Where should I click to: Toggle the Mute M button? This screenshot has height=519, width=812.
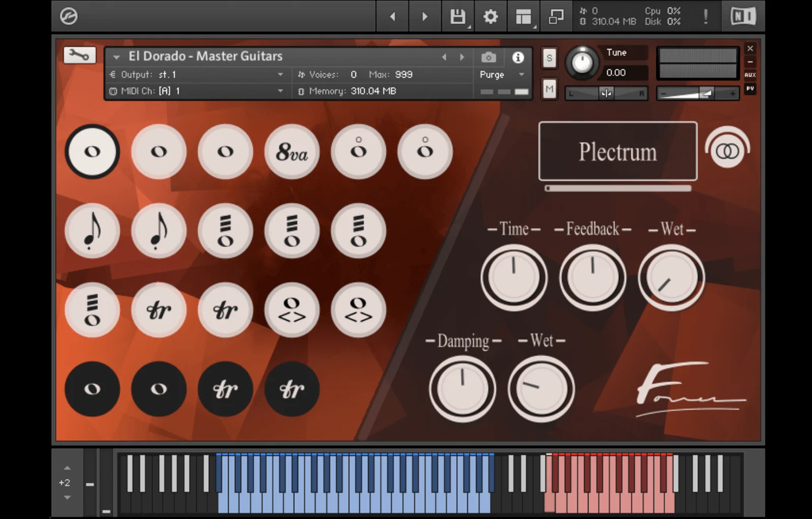[549, 89]
